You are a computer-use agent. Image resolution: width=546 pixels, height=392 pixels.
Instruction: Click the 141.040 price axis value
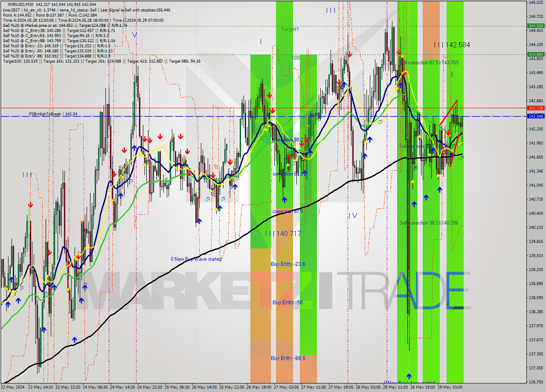tap(536, 185)
